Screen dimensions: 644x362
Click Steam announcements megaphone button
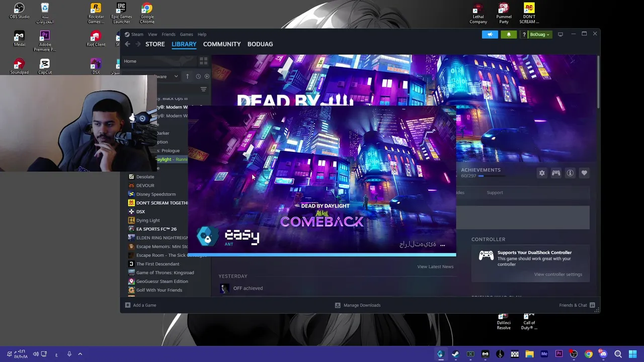tap(490, 34)
